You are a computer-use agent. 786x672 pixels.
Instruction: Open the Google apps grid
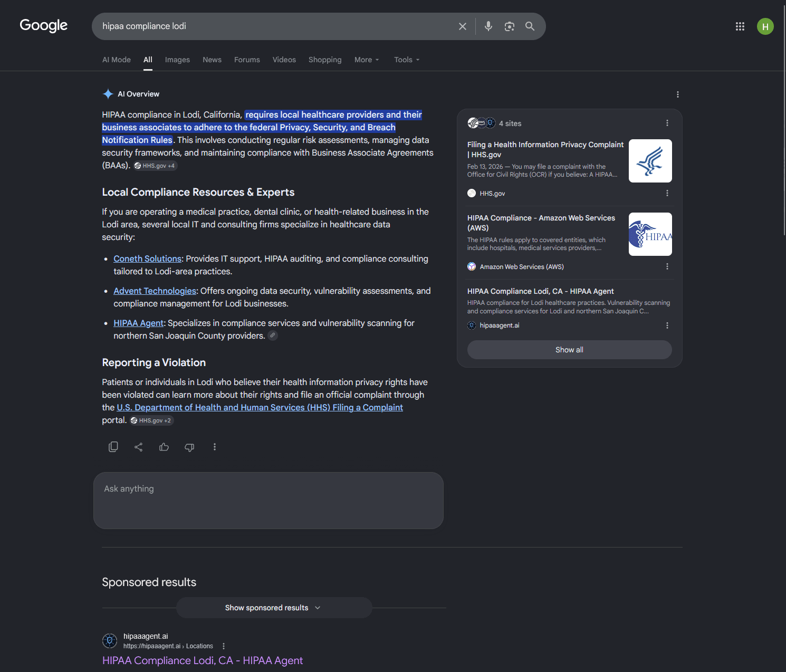point(740,26)
